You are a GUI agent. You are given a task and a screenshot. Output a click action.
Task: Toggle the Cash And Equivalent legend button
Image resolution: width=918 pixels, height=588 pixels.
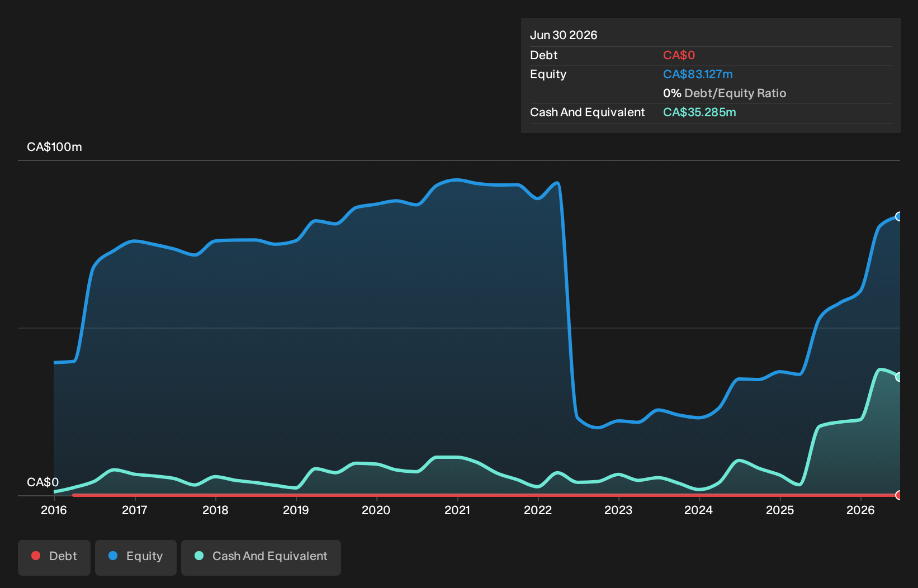(261, 557)
